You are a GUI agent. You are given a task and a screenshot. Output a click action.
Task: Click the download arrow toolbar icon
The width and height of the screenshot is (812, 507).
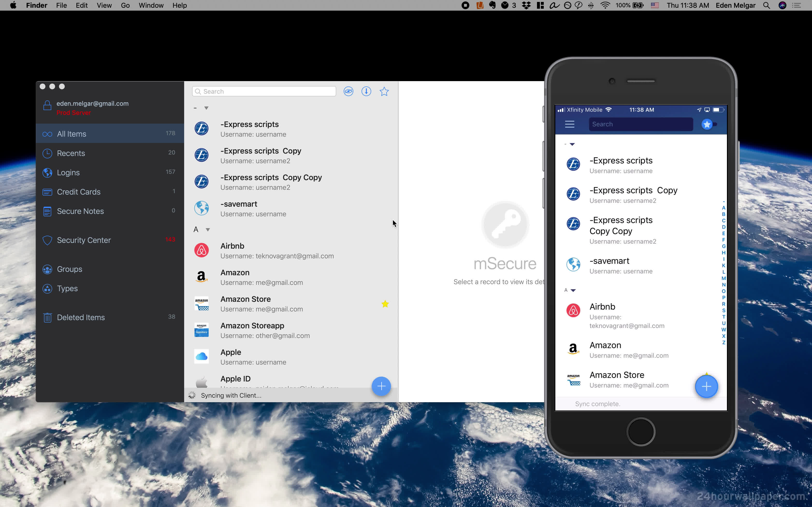366,91
